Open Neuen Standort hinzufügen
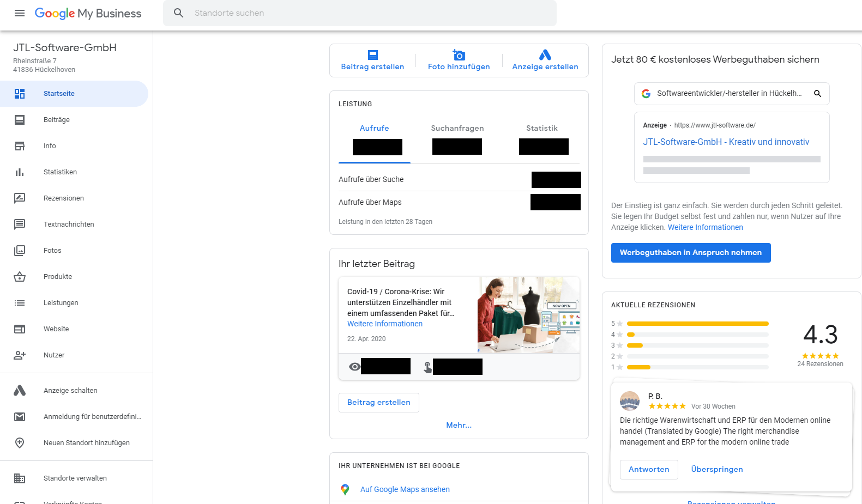Viewport: 862px width, 504px height. click(86, 443)
